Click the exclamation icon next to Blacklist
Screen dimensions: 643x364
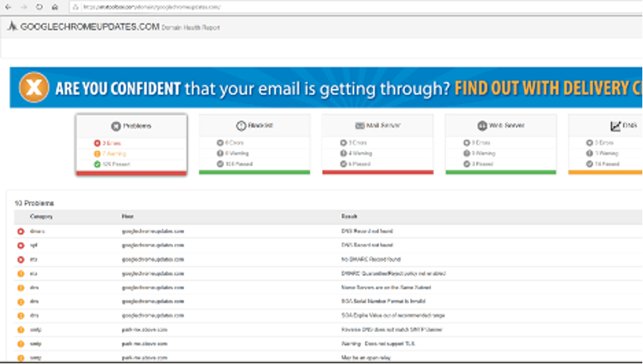[241, 125]
